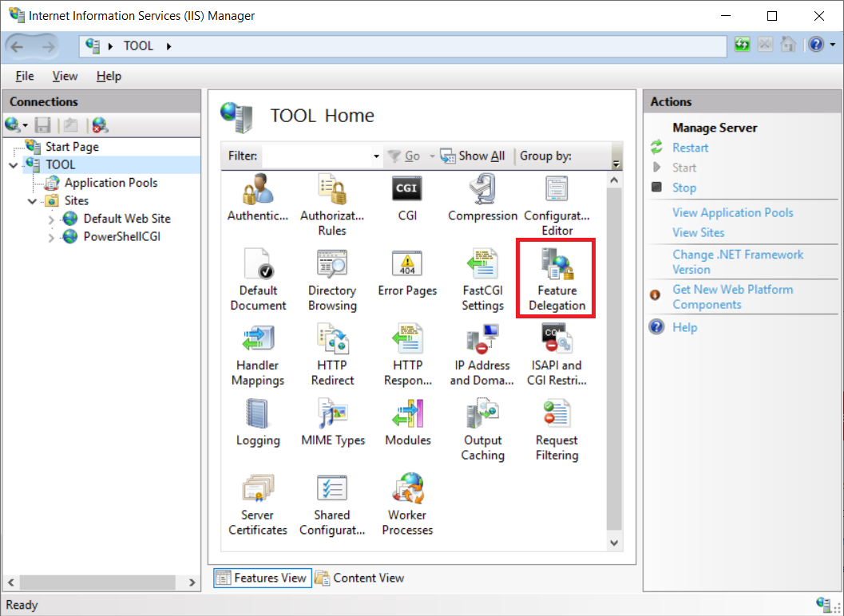The height and width of the screenshot is (616, 844).
Task: Expand the Default Web Site node
Action: pyautogui.click(x=51, y=219)
